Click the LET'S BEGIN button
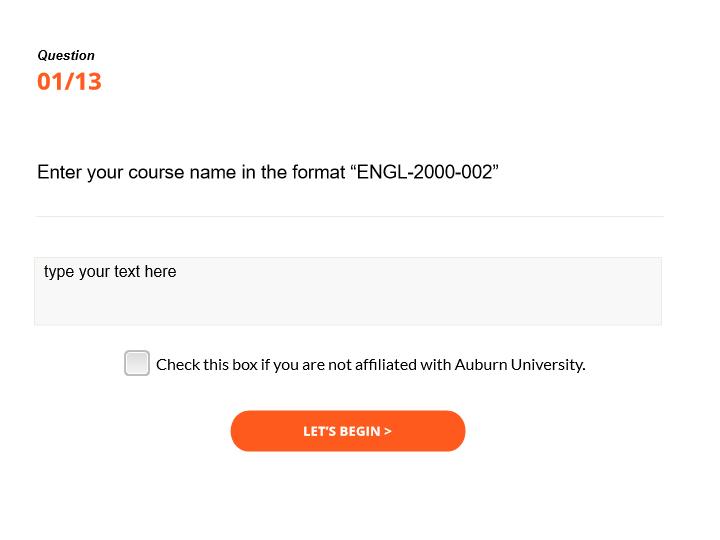Image resolution: width=720 pixels, height=540 pixels. (x=347, y=431)
